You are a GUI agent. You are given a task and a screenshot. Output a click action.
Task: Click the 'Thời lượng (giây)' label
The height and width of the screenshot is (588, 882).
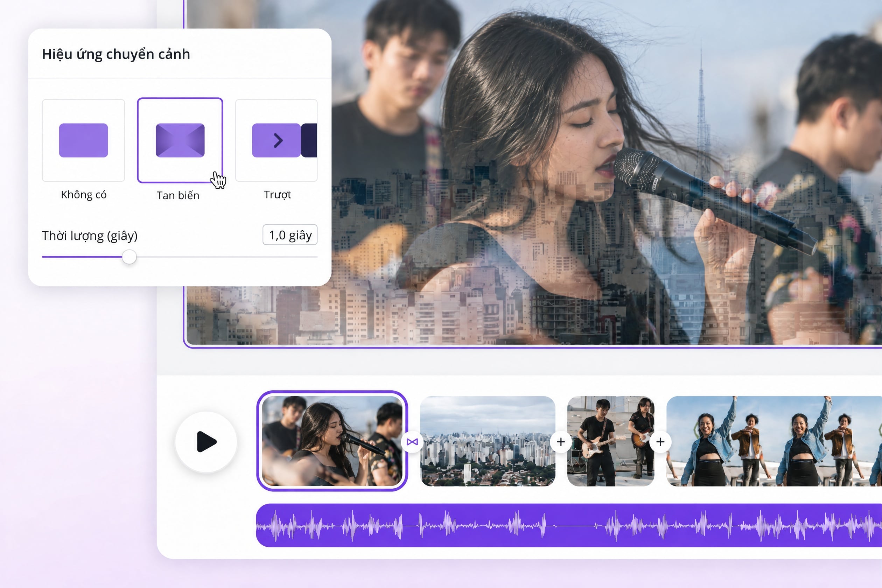tap(90, 236)
